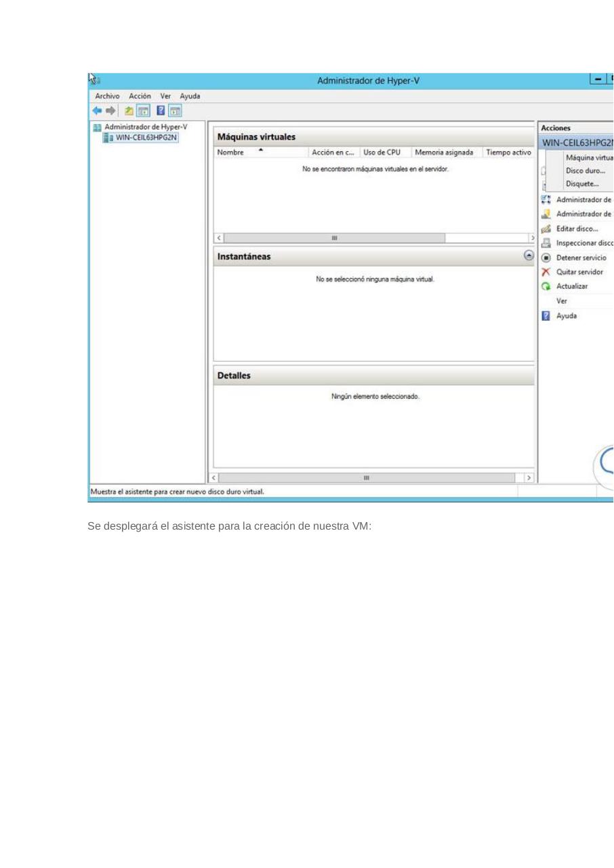This screenshot has height=868, width=614.
Task: Click the Detener servicio icon
Action: click(x=546, y=258)
